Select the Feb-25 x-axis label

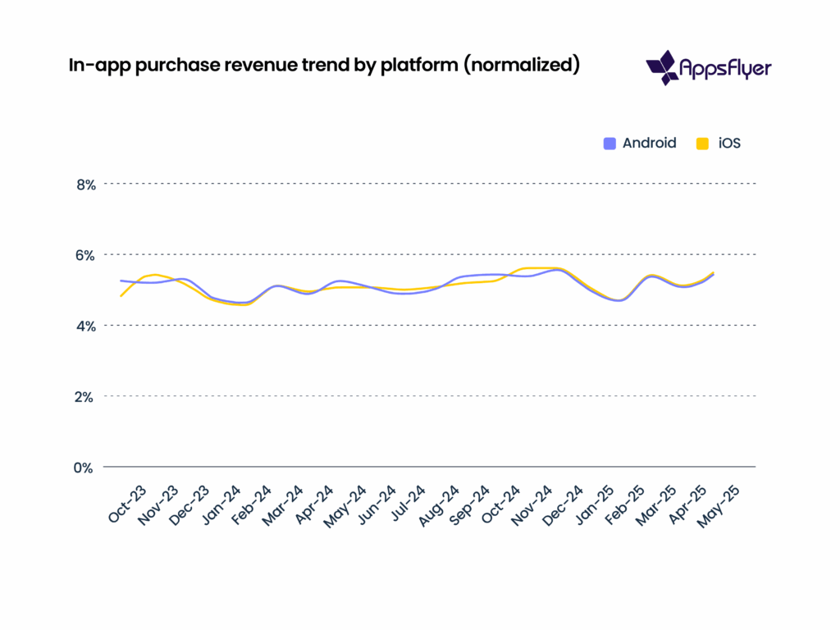coord(625,504)
